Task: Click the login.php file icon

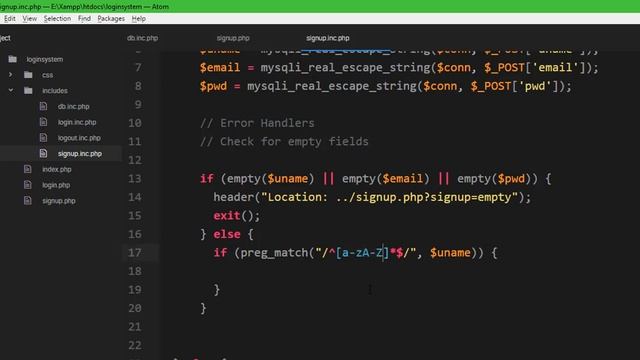Action: coord(27,184)
